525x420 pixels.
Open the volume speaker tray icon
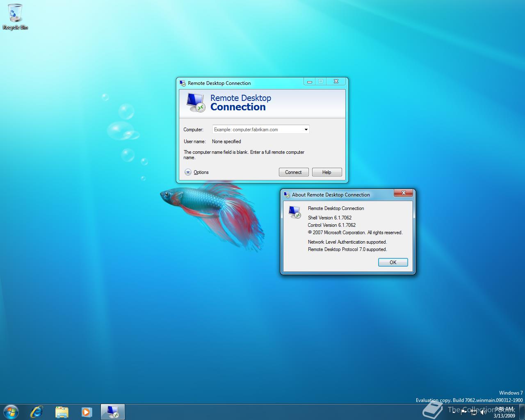click(484, 412)
